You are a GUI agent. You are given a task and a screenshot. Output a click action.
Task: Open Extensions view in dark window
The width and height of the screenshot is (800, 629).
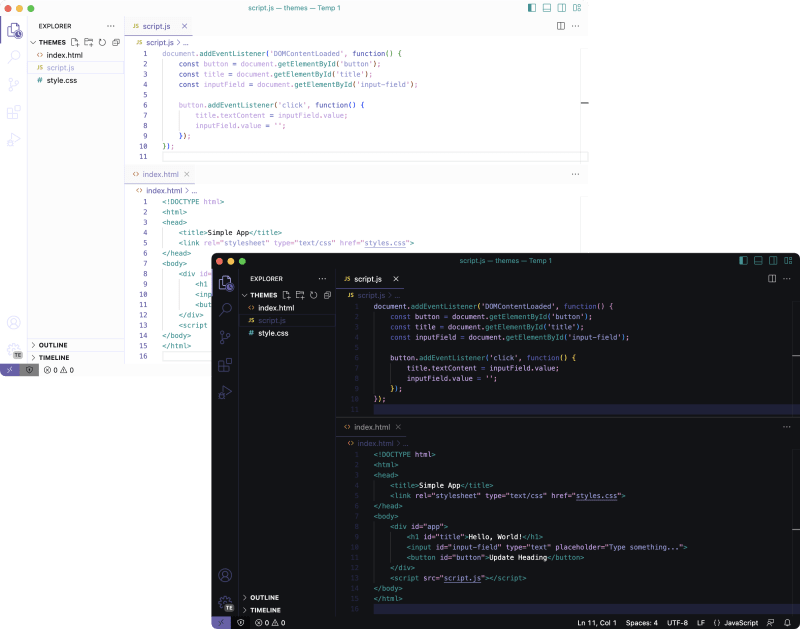tap(225, 365)
